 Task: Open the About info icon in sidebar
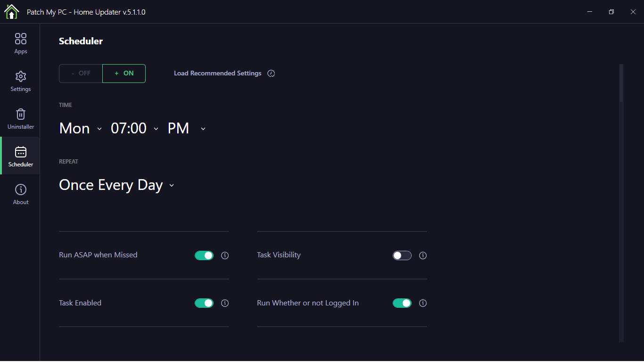coord(21,189)
